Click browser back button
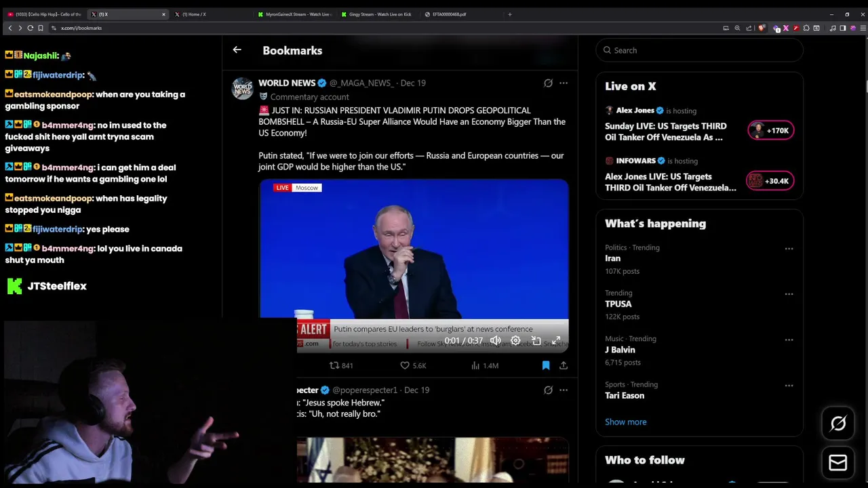 pyautogui.click(x=9, y=28)
